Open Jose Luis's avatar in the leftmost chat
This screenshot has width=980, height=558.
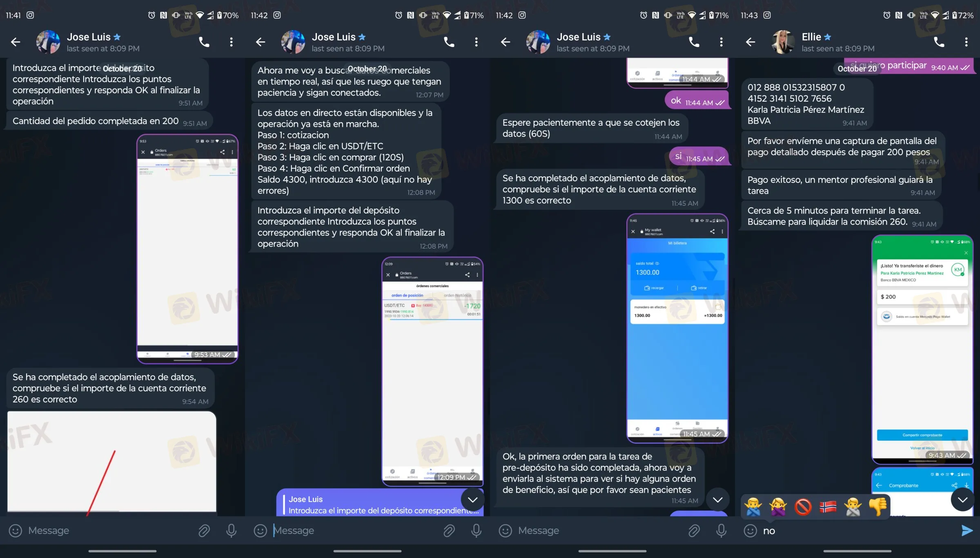click(x=48, y=42)
